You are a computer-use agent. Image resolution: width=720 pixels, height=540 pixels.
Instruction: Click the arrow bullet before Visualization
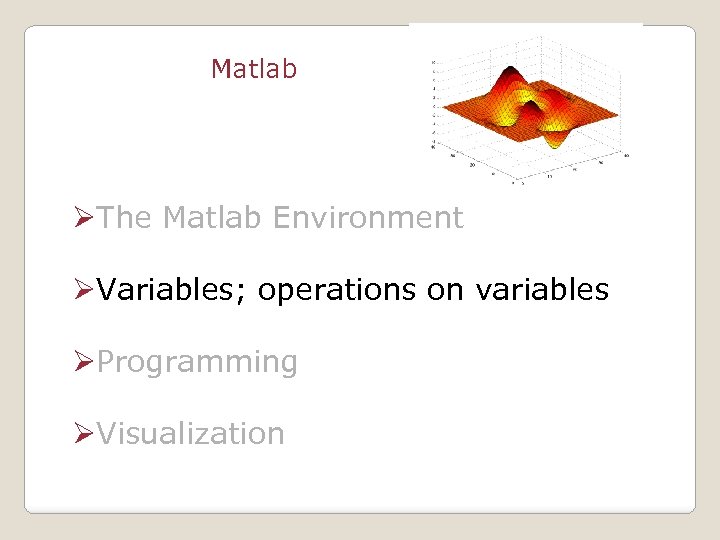[84, 434]
